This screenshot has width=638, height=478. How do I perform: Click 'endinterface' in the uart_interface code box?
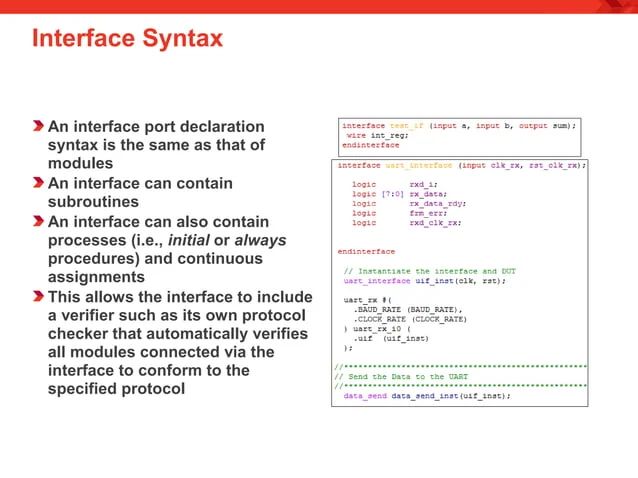point(366,251)
